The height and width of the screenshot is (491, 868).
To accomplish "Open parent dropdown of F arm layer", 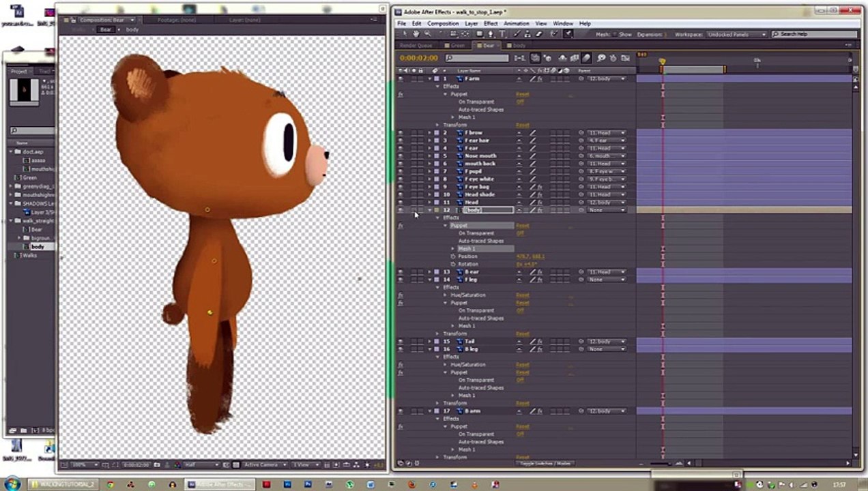I will point(607,78).
